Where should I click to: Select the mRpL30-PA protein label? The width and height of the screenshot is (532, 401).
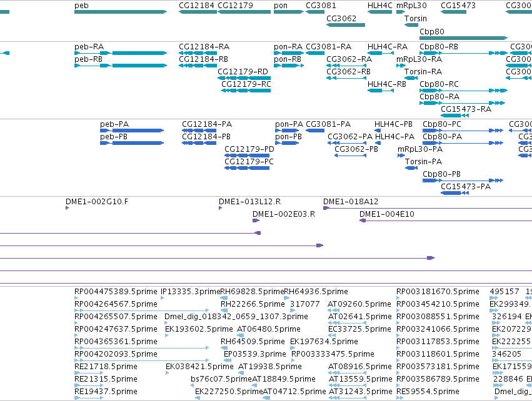pos(420,149)
